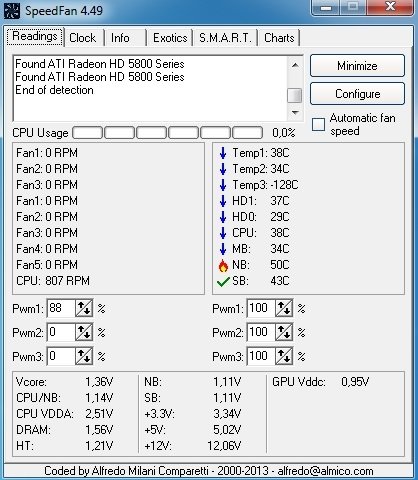Close the SpeedFan window

pos(390,7)
